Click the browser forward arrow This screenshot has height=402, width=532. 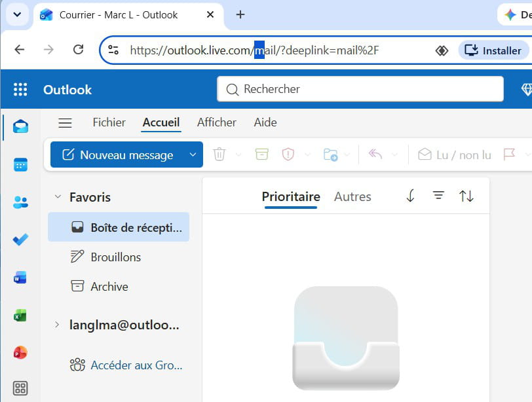(x=48, y=50)
